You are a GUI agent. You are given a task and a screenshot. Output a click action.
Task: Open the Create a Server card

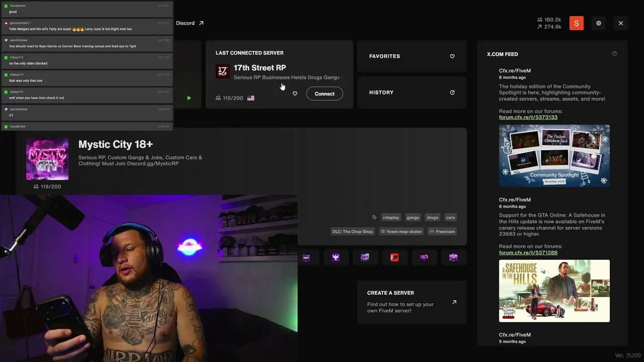tap(412, 302)
